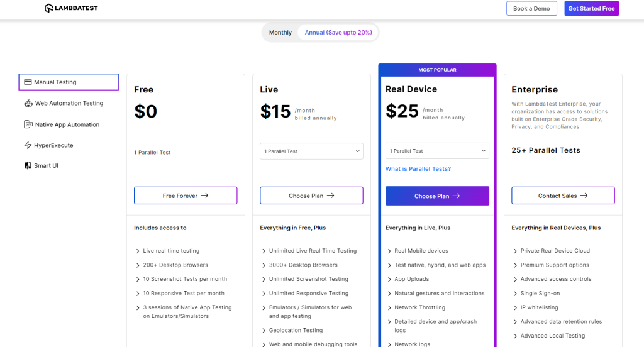Click the HyperExecute lightning icon
644x347 pixels.
tap(28, 145)
